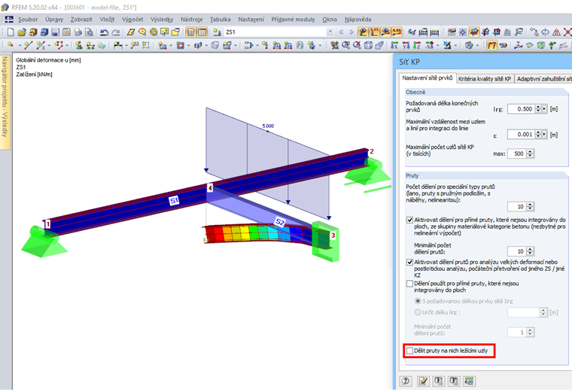The image size is (572, 392).
Task: Open the ZS1 load case dropdown
Action: point(330,32)
